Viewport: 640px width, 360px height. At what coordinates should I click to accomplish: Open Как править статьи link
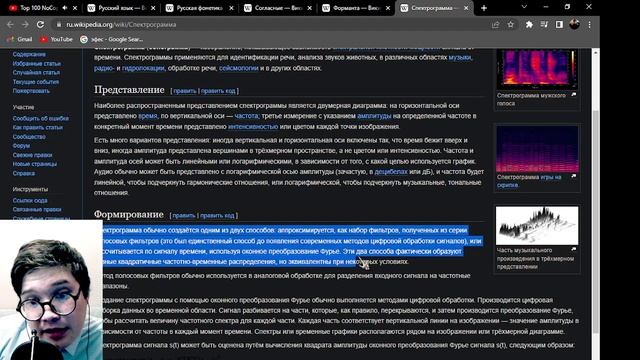click(x=38, y=127)
